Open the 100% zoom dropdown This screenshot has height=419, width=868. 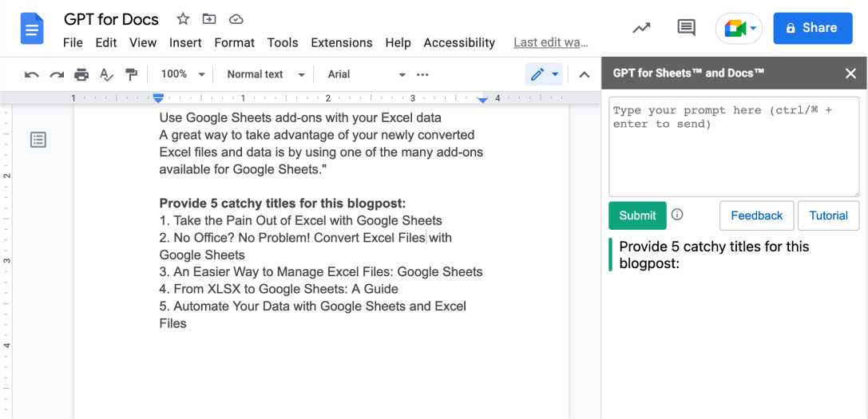pos(183,74)
